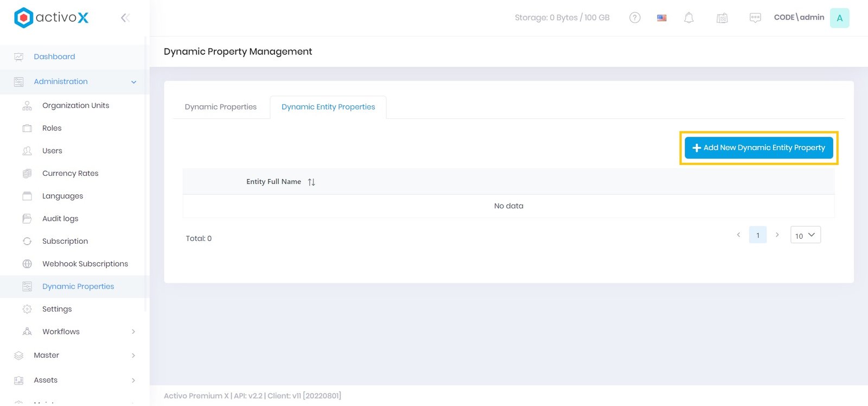The height and width of the screenshot is (406, 868).
Task: Open the calendar icon in header
Action: [722, 18]
